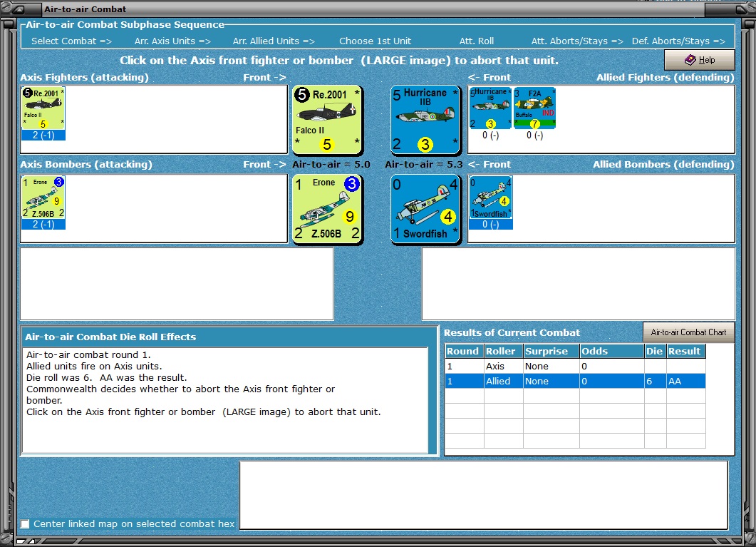
Task: Select the Allied row in results table
Action: pos(575,381)
